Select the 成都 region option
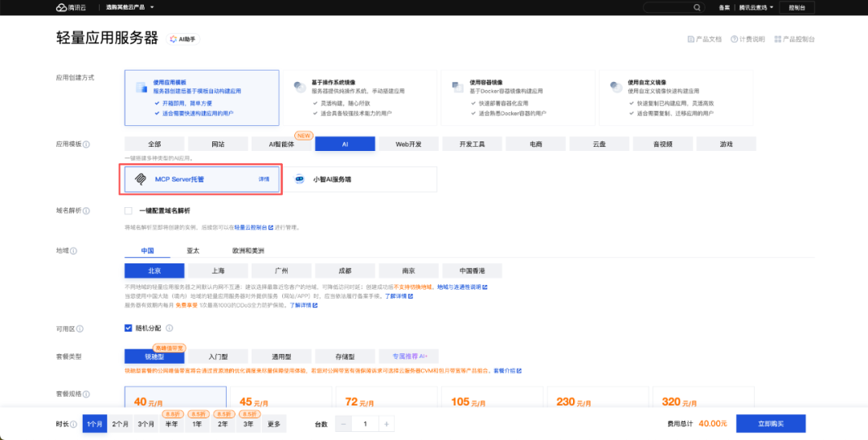The width and height of the screenshot is (868, 440). (345, 271)
